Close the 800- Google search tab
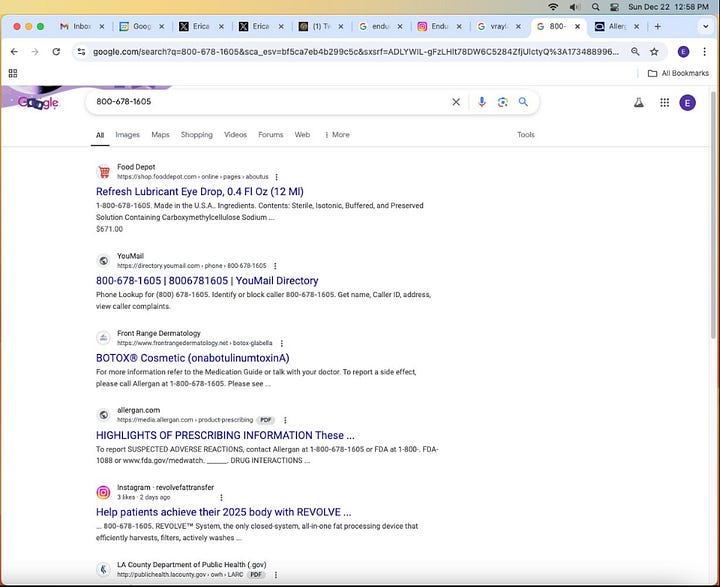 pyautogui.click(x=578, y=27)
